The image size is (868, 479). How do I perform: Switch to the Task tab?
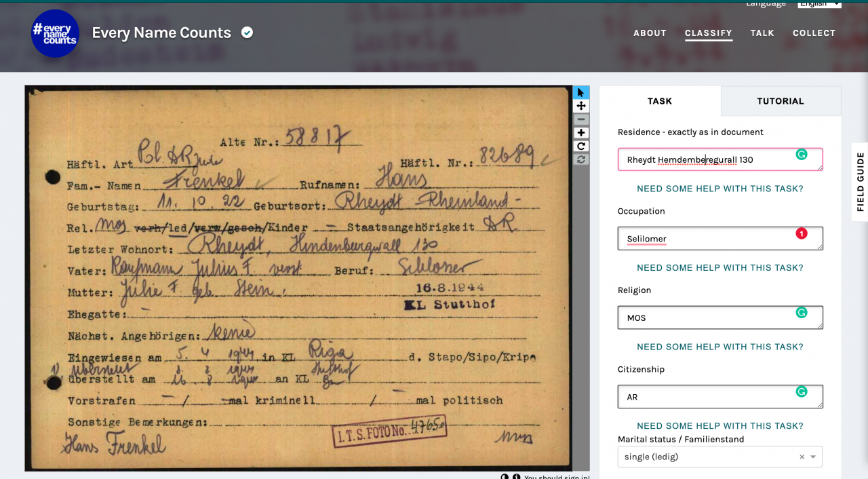[660, 101]
